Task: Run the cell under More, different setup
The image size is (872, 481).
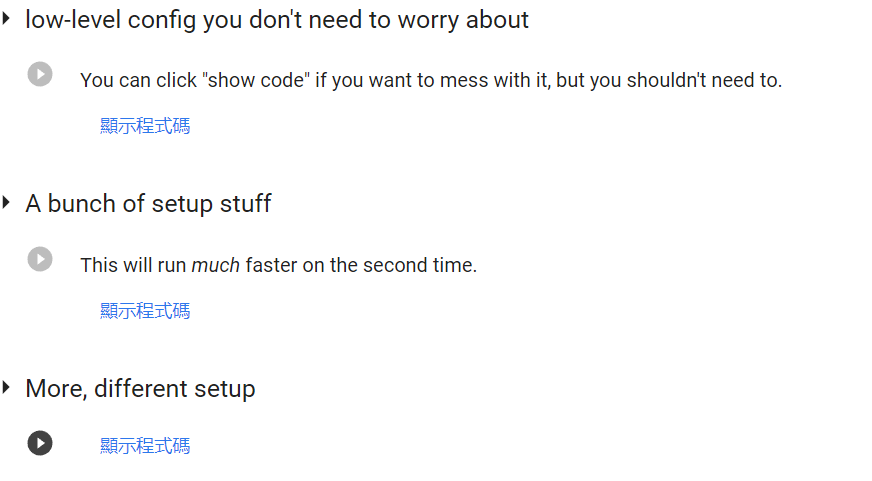Action: click(x=40, y=443)
